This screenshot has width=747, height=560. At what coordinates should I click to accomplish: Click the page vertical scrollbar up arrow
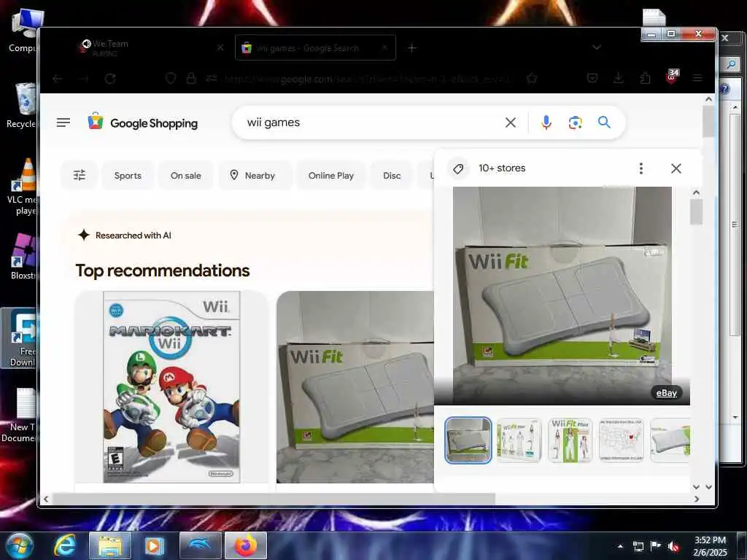(708, 99)
